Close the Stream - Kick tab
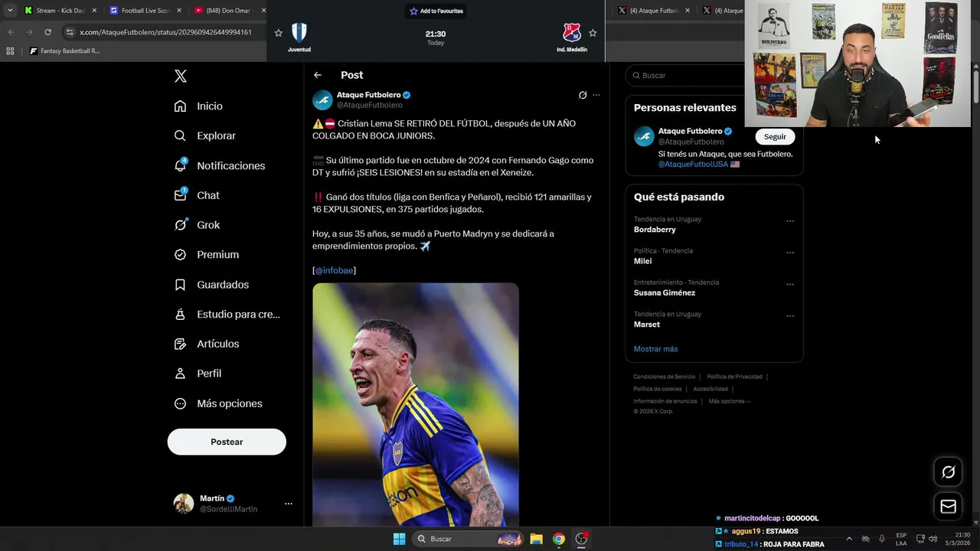This screenshot has width=980, height=551. [94, 11]
